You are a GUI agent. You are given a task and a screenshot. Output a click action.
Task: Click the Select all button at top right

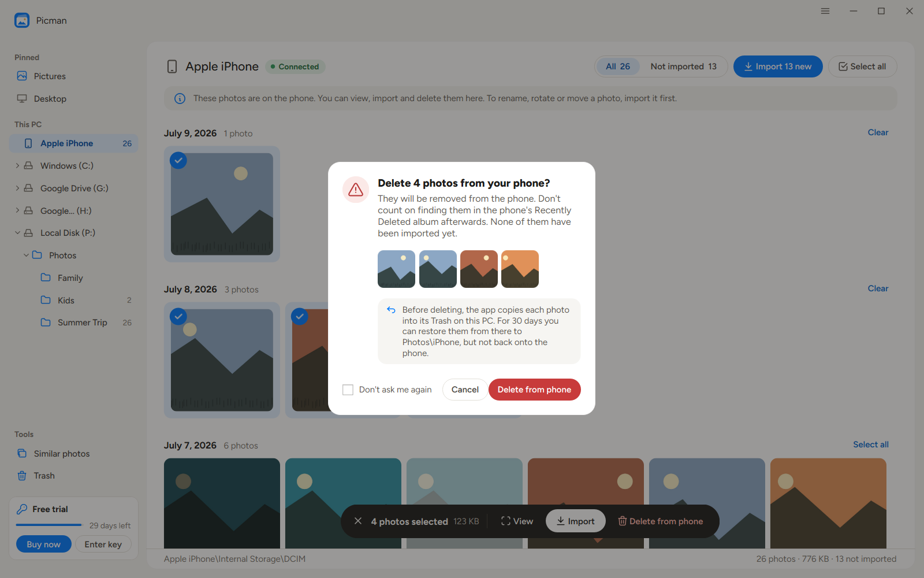coord(862,66)
